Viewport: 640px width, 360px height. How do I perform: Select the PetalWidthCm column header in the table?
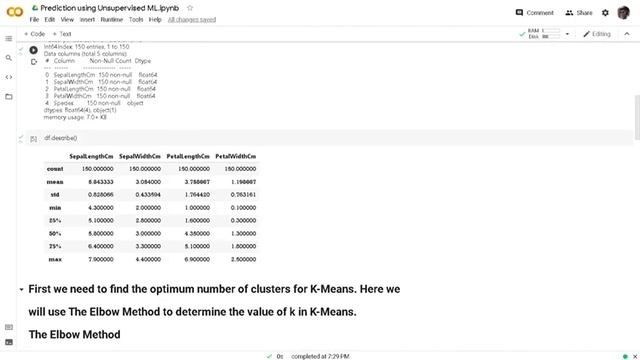coord(236,156)
